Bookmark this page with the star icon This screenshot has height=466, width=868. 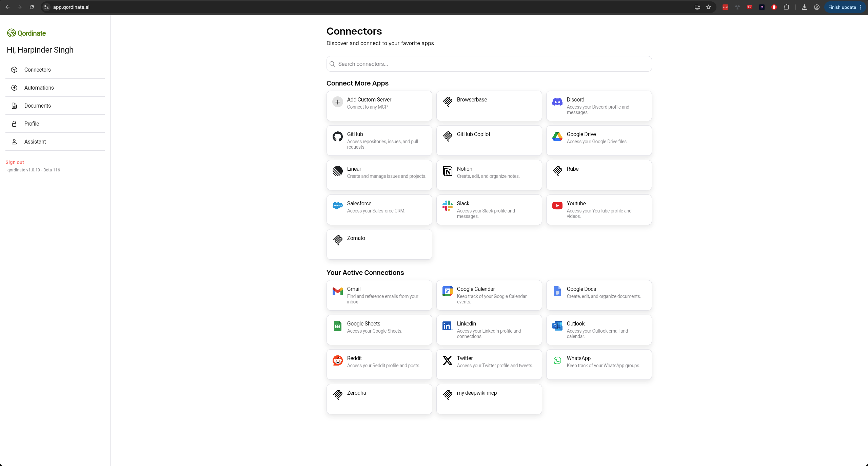pyautogui.click(x=708, y=7)
